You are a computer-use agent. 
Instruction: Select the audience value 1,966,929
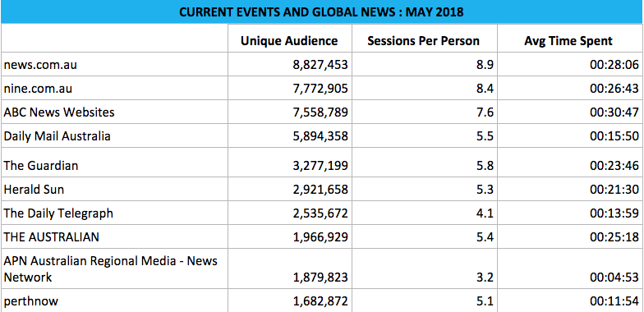click(320, 237)
